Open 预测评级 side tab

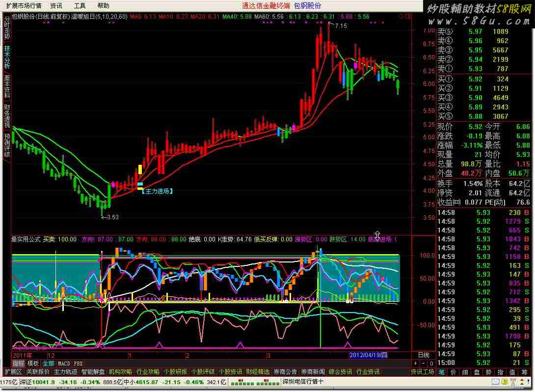click(7, 145)
